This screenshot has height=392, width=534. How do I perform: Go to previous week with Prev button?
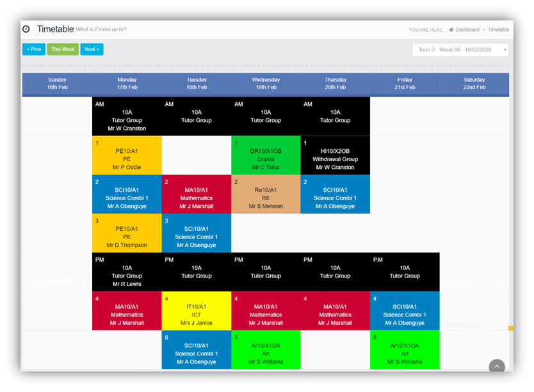[34, 49]
